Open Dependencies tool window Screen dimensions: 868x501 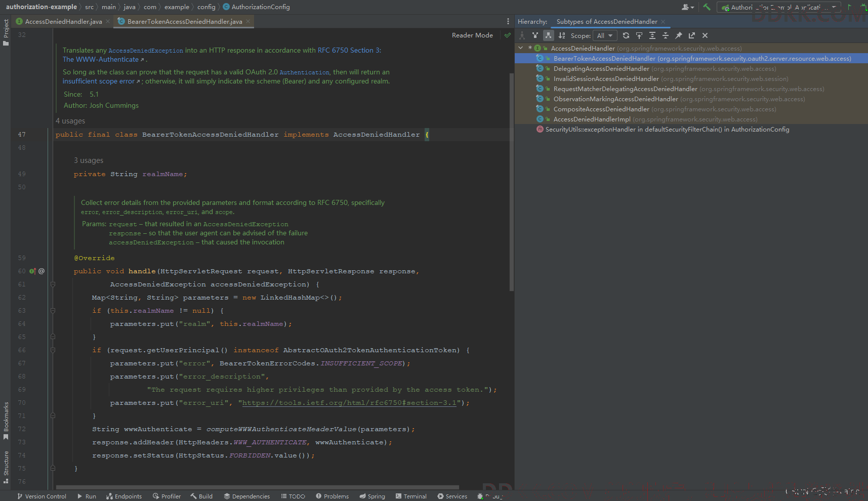coord(247,496)
